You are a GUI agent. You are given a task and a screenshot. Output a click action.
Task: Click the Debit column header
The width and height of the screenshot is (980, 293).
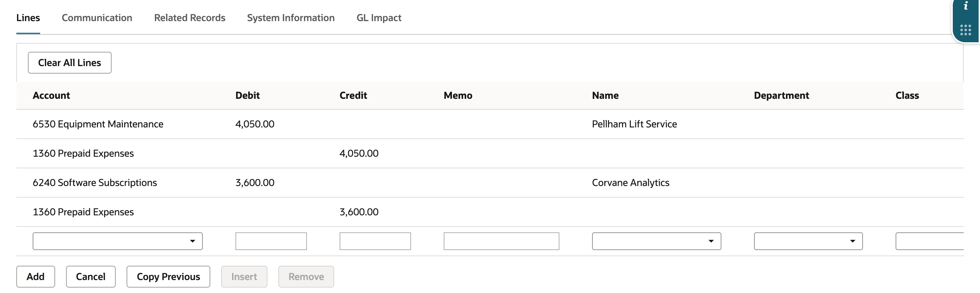[x=248, y=96]
